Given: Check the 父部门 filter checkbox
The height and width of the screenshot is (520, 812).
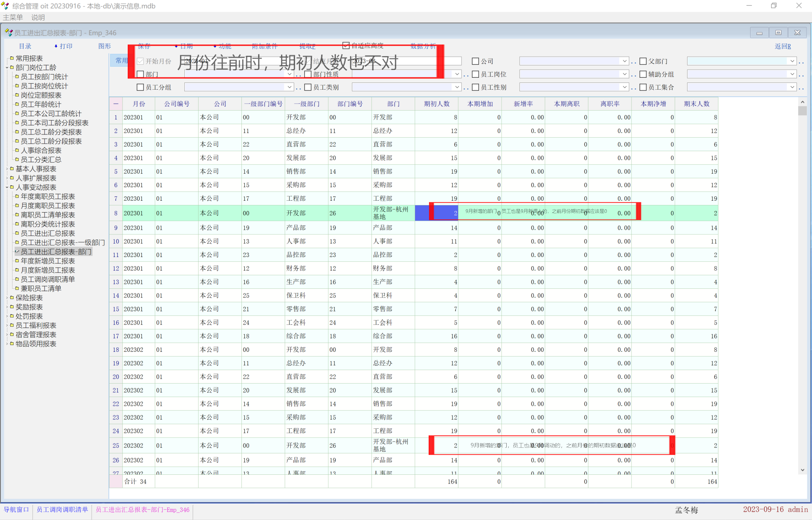Looking at the screenshot, I should point(643,61).
